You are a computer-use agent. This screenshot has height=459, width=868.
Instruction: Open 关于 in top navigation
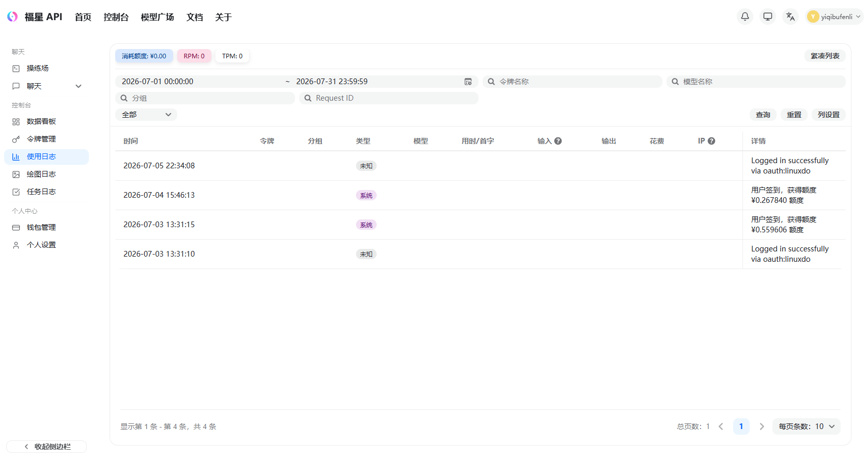[x=224, y=17]
